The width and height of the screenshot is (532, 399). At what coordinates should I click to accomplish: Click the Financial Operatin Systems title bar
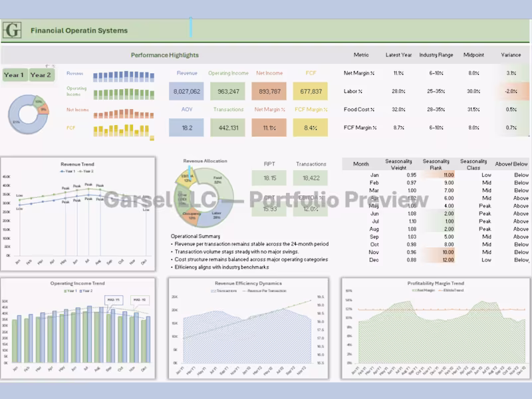click(x=80, y=30)
